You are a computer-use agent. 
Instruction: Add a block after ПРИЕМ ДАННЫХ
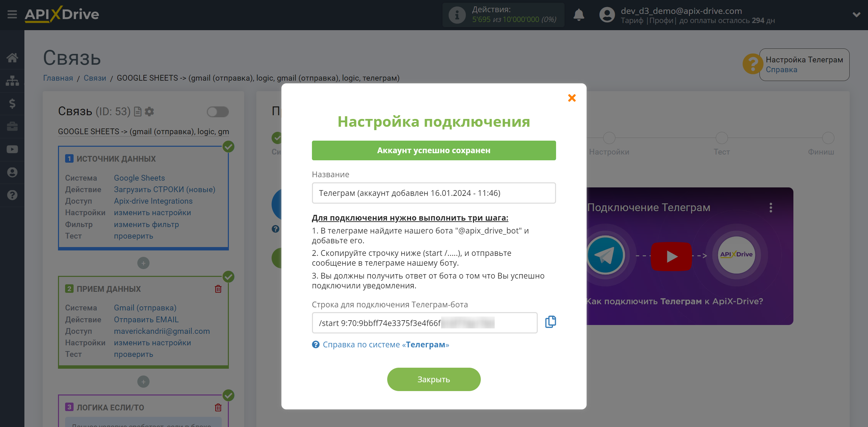[x=143, y=382]
